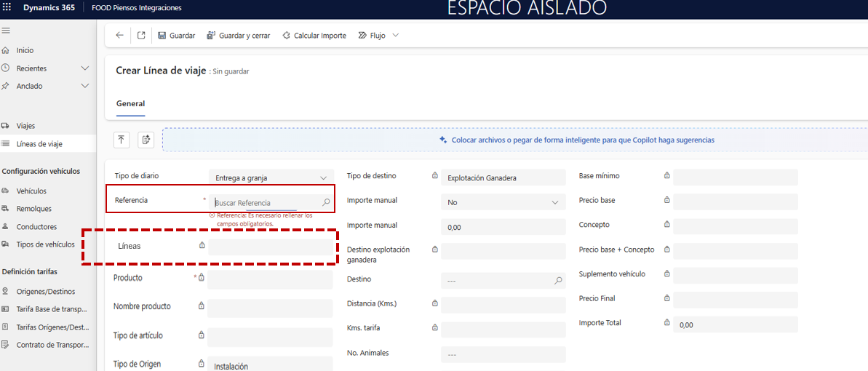The height and width of the screenshot is (371, 868).
Task: Click the search icon in Referencia field
Action: pos(326,202)
